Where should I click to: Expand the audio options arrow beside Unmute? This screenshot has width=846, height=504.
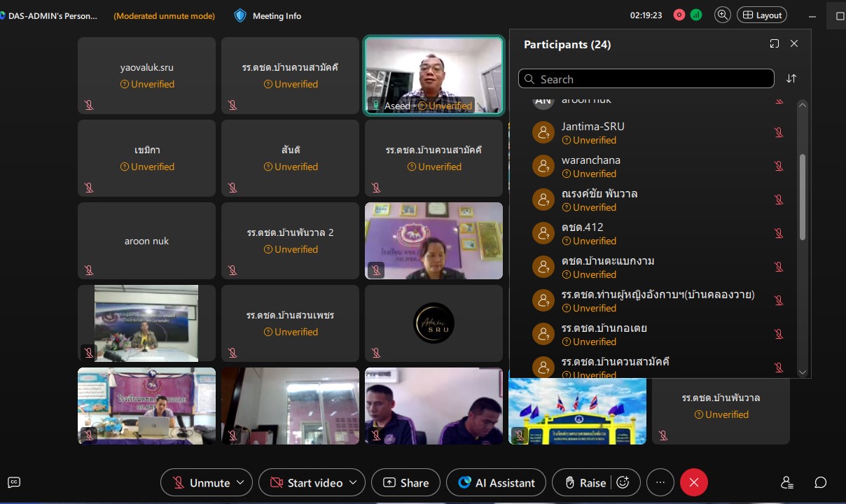(x=240, y=482)
